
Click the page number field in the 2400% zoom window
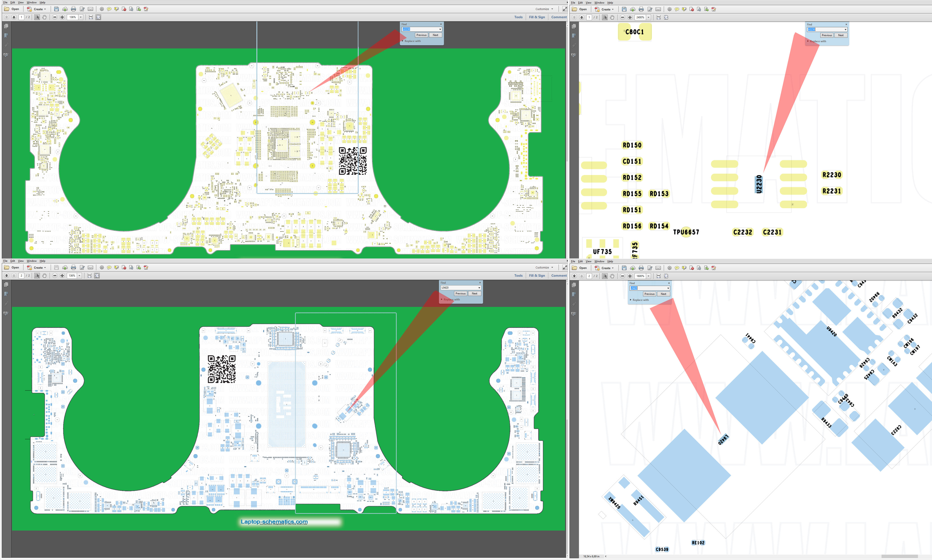[x=589, y=17]
